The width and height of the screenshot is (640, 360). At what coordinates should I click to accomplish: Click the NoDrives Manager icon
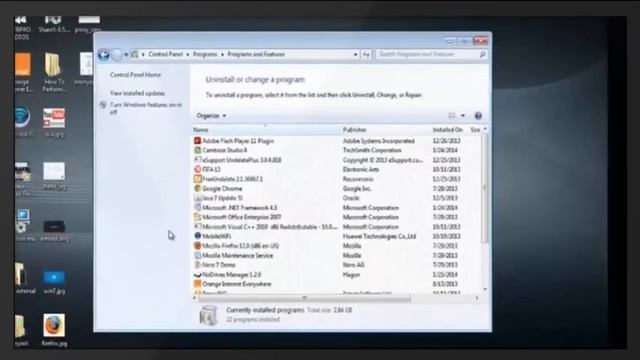point(198,275)
